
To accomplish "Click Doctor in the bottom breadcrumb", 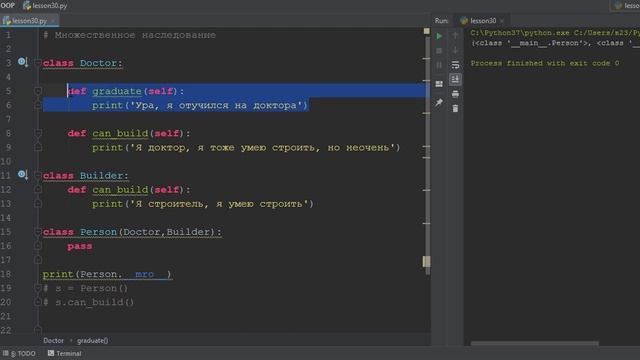I will point(53,340).
